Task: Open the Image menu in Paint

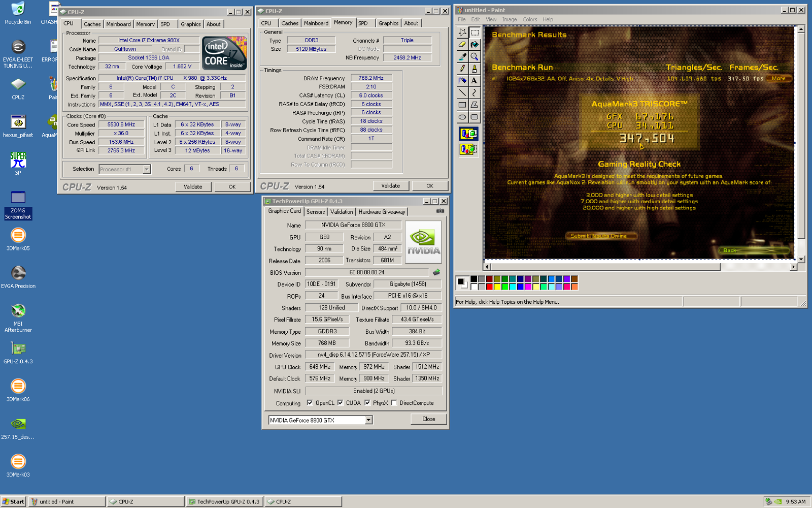Action: click(x=509, y=19)
